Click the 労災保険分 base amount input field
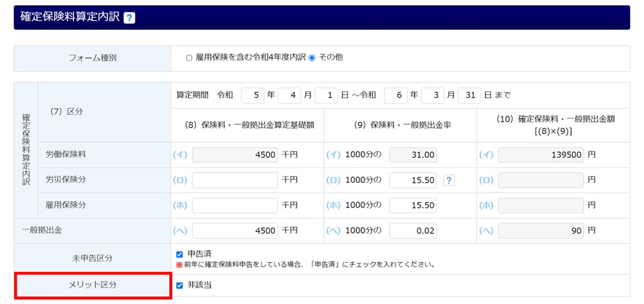Viewport: 644px width, 304px height. click(x=235, y=180)
